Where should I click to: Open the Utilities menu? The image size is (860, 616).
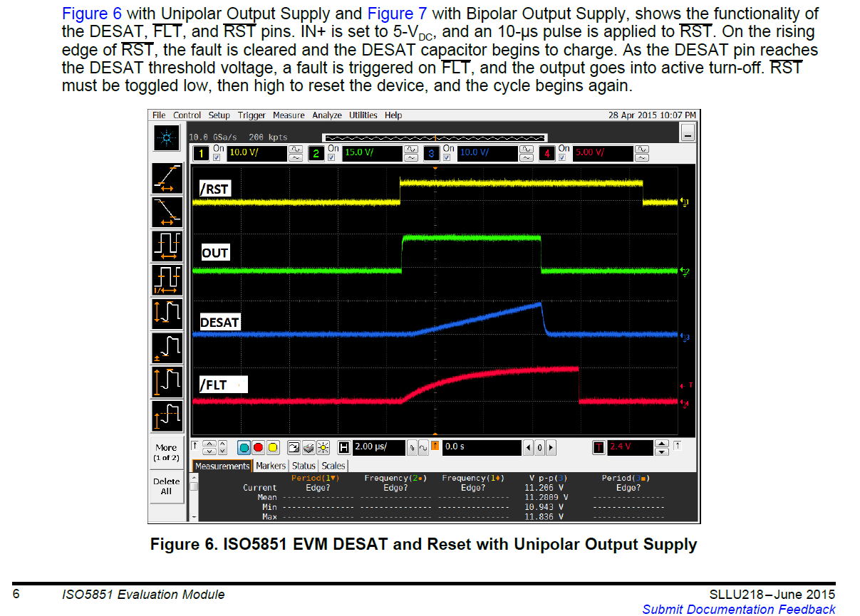coord(363,115)
